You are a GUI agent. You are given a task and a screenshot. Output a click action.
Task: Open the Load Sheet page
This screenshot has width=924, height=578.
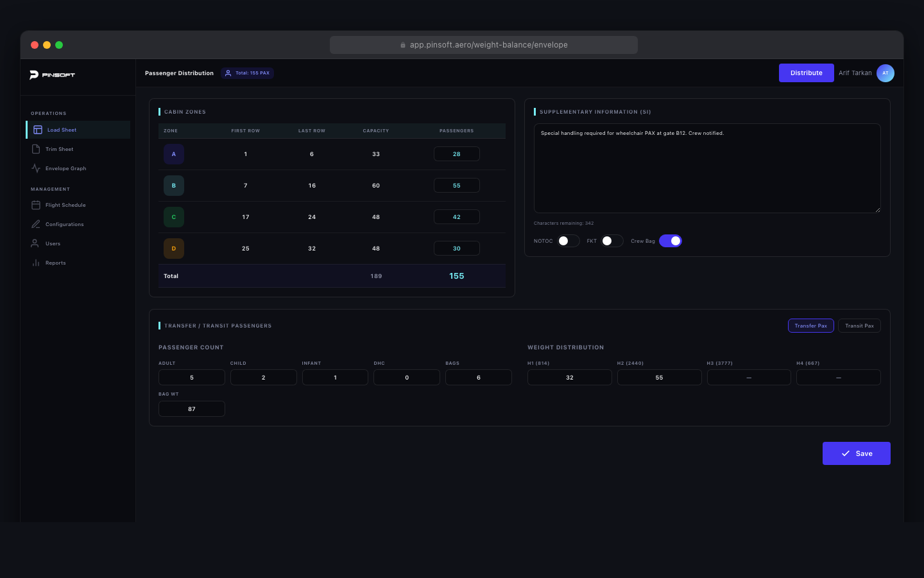tap(61, 129)
